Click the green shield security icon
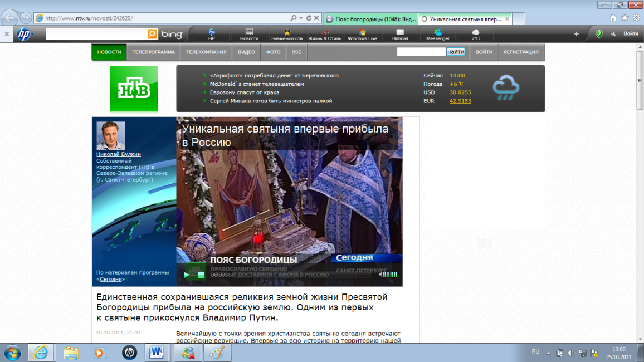The width and height of the screenshot is (644, 362). [x=599, y=34]
